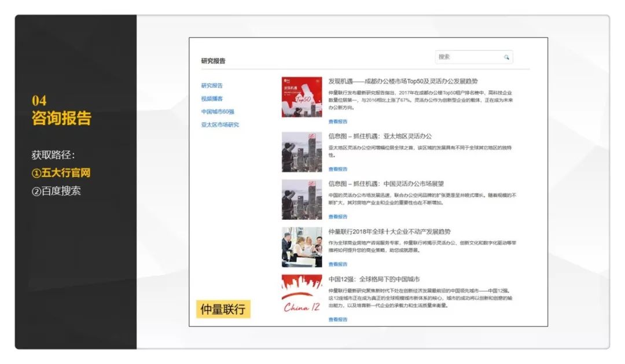625x364 pixels.
Task: Click 查看报告 under the Top50 report
Action: click(339, 122)
